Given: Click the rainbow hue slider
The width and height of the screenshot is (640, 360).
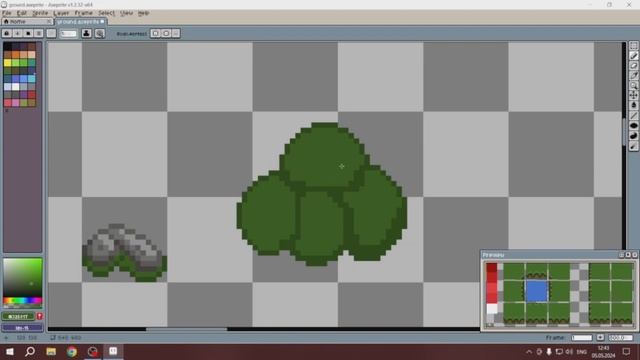Looking at the screenshot, I should 22,301.
